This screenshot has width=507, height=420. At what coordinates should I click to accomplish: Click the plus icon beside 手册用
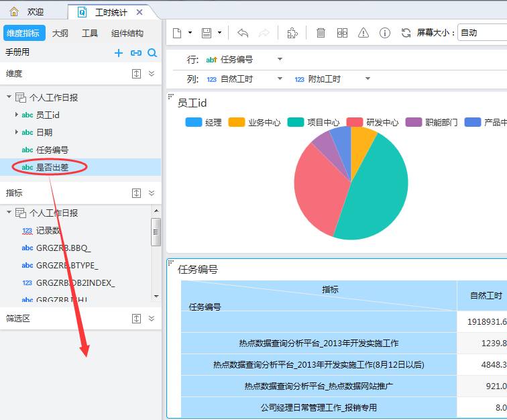pos(119,53)
